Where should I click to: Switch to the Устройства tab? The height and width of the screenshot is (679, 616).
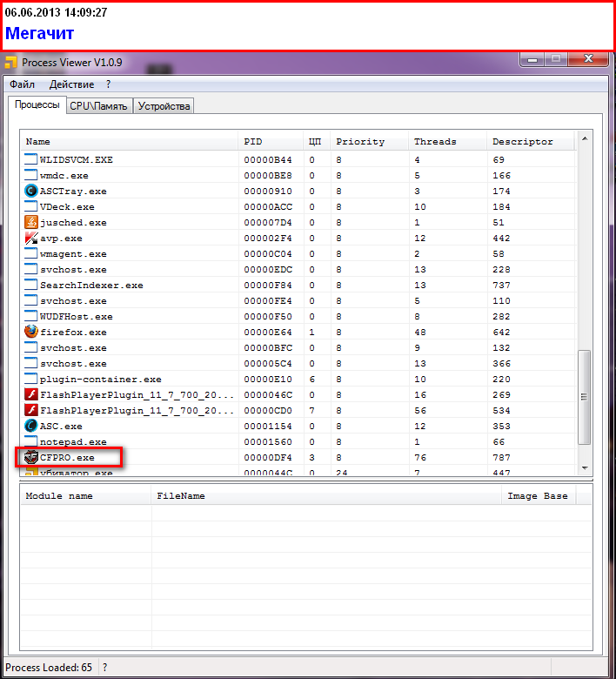pos(164,106)
